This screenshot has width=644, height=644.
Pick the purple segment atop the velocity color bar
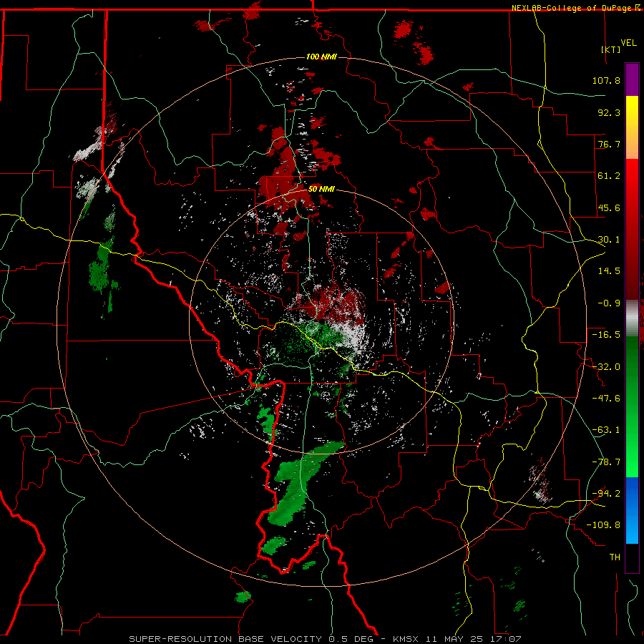tap(632, 79)
